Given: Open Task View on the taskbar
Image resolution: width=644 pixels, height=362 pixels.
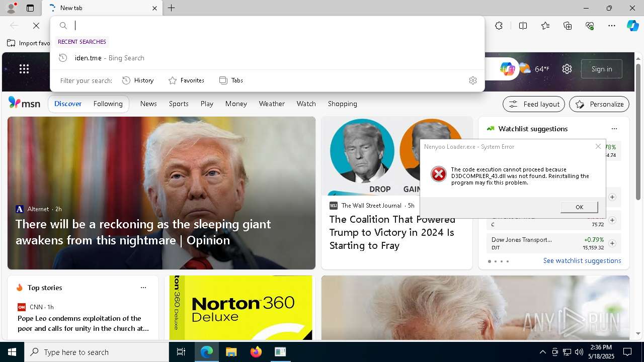Looking at the screenshot, I should (x=181, y=352).
